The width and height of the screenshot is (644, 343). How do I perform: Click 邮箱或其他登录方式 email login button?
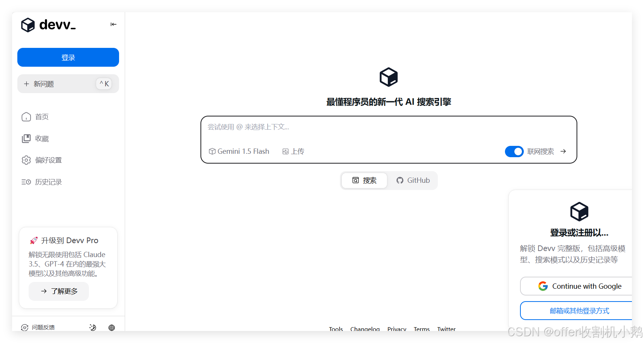pyautogui.click(x=576, y=311)
